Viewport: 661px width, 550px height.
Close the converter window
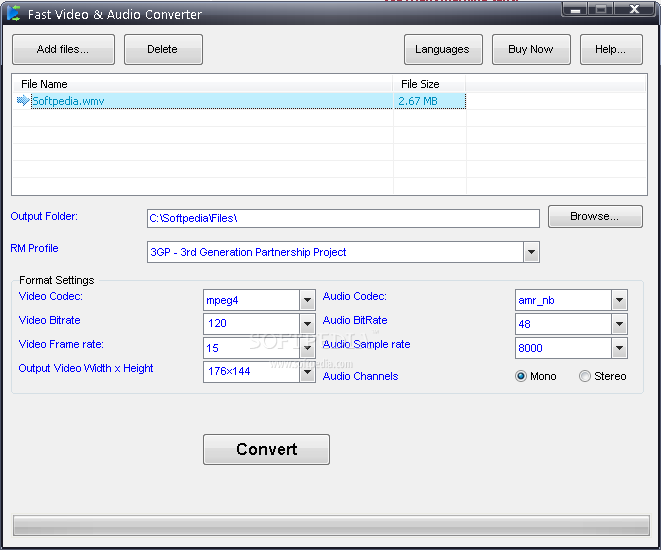(x=634, y=9)
